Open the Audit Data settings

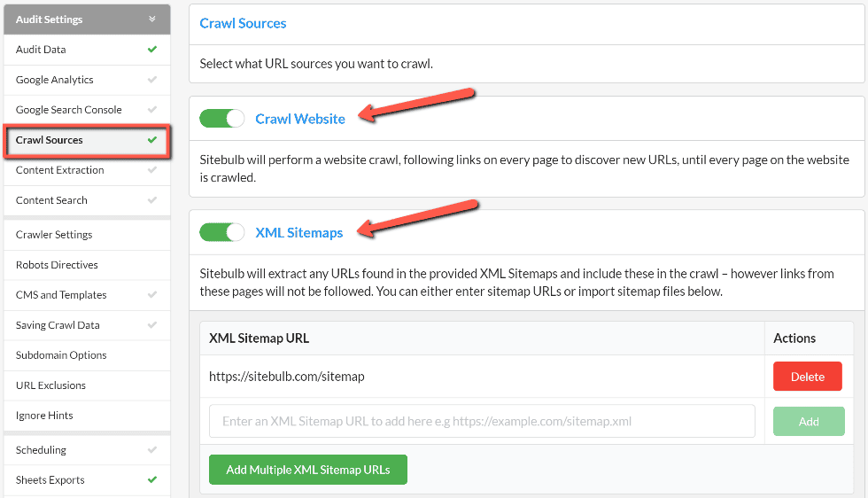(x=87, y=50)
